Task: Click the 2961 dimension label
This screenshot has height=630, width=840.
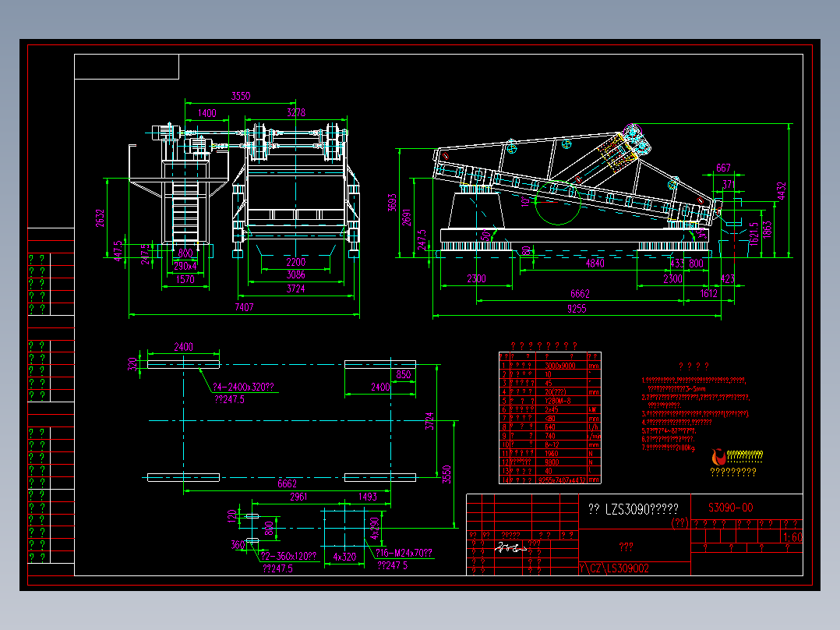Action: coord(298,497)
